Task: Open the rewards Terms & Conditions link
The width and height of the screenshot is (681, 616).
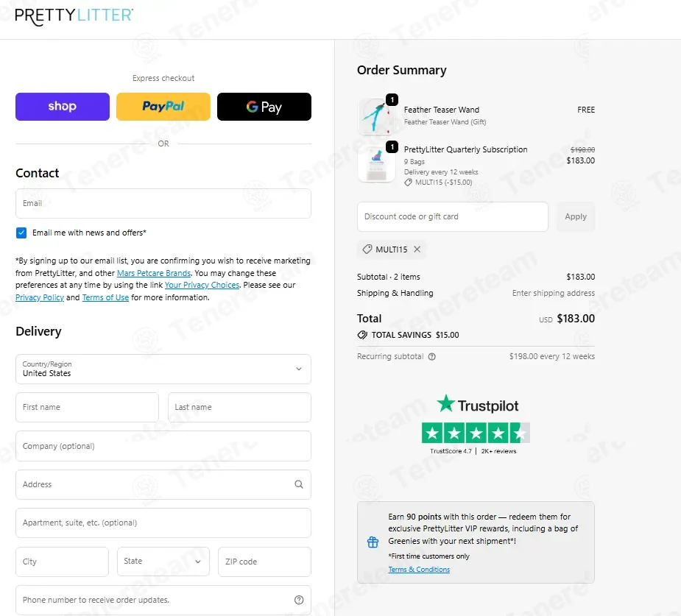Action: [x=419, y=569]
